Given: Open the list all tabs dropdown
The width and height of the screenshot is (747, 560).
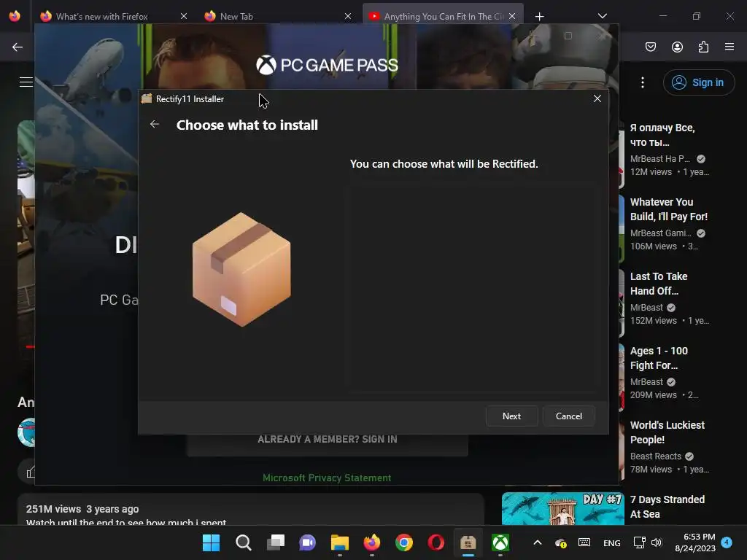Looking at the screenshot, I should pos(602,16).
